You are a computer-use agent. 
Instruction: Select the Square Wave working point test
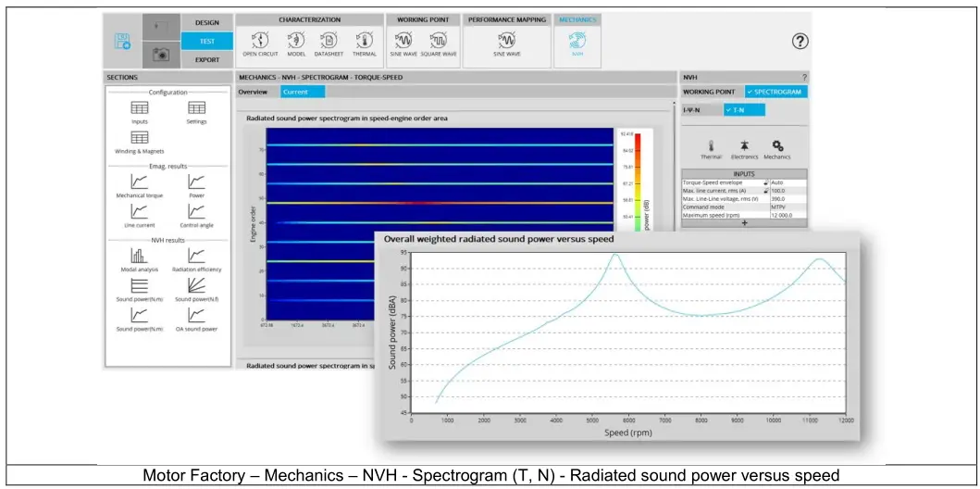(x=438, y=44)
